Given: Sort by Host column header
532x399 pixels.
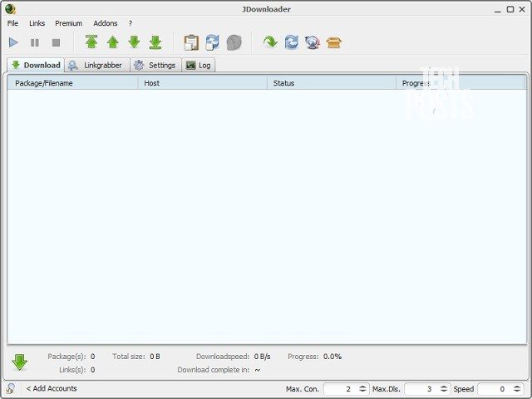Looking at the screenshot, I should tap(203, 83).
